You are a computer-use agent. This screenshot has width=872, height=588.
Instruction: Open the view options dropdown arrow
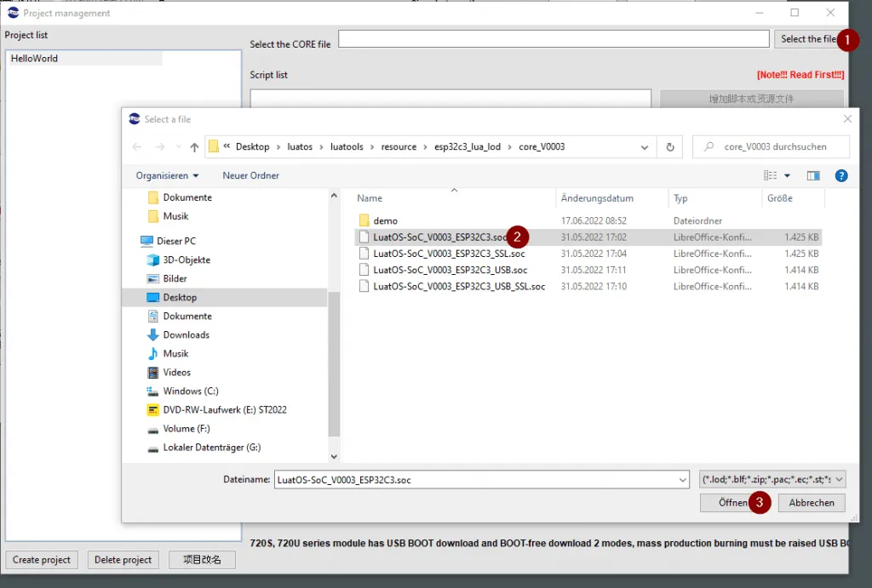click(787, 175)
